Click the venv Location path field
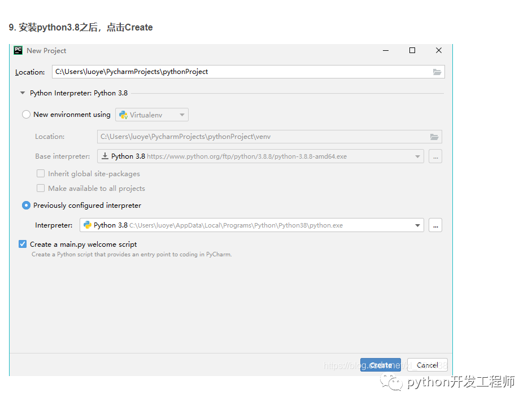Screen dimensions: 532x406 tap(269, 137)
